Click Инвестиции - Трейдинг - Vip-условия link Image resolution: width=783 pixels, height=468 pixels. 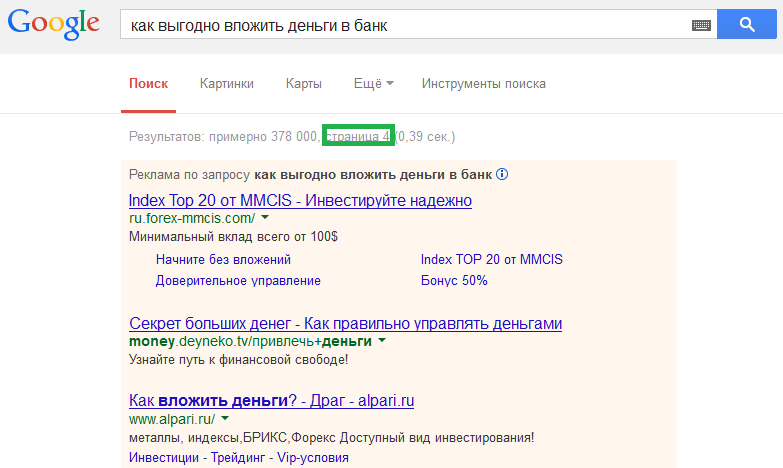pyautogui.click(x=239, y=458)
